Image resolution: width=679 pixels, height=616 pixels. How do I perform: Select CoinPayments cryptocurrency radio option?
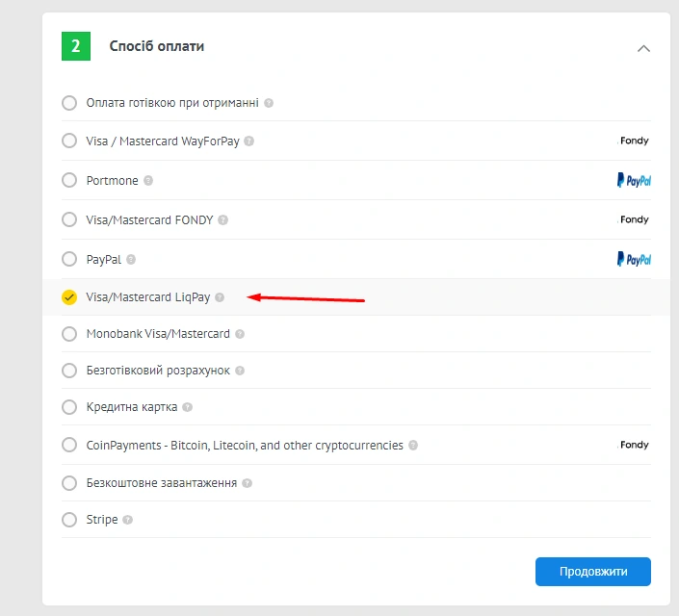[x=69, y=445]
